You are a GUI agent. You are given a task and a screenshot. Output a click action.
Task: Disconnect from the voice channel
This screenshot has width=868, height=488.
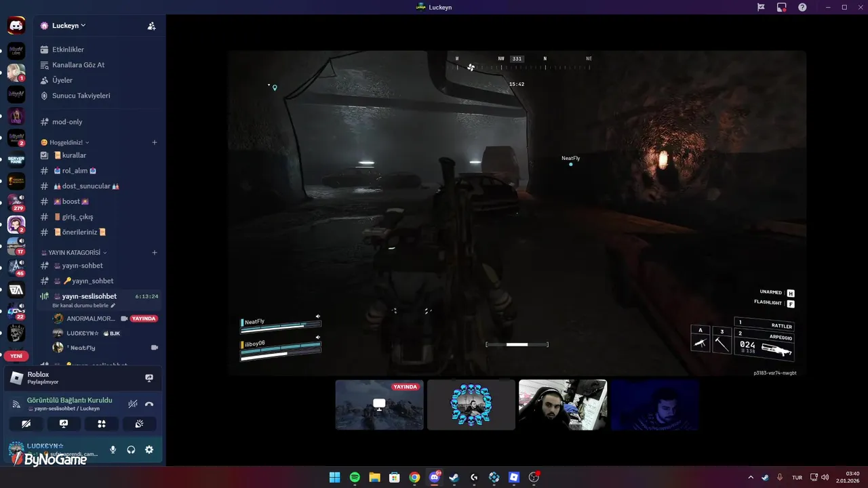tap(149, 404)
